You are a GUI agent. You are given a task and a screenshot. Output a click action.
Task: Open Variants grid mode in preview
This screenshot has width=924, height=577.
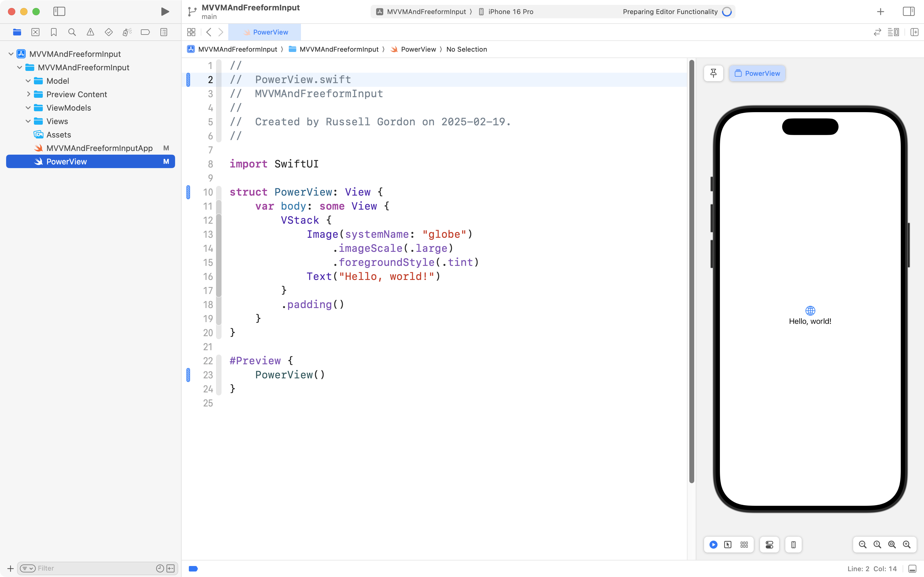(744, 545)
